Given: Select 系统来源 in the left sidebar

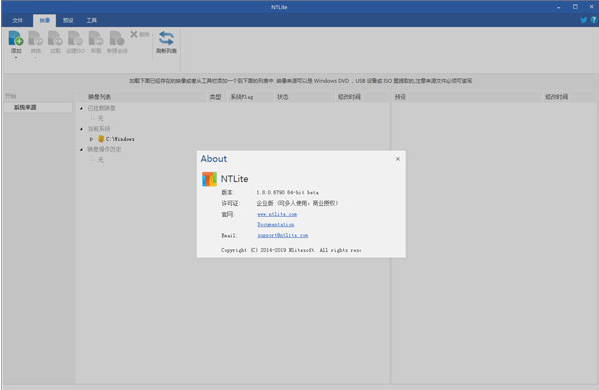Looking at the screenshot, I should 37,107.
